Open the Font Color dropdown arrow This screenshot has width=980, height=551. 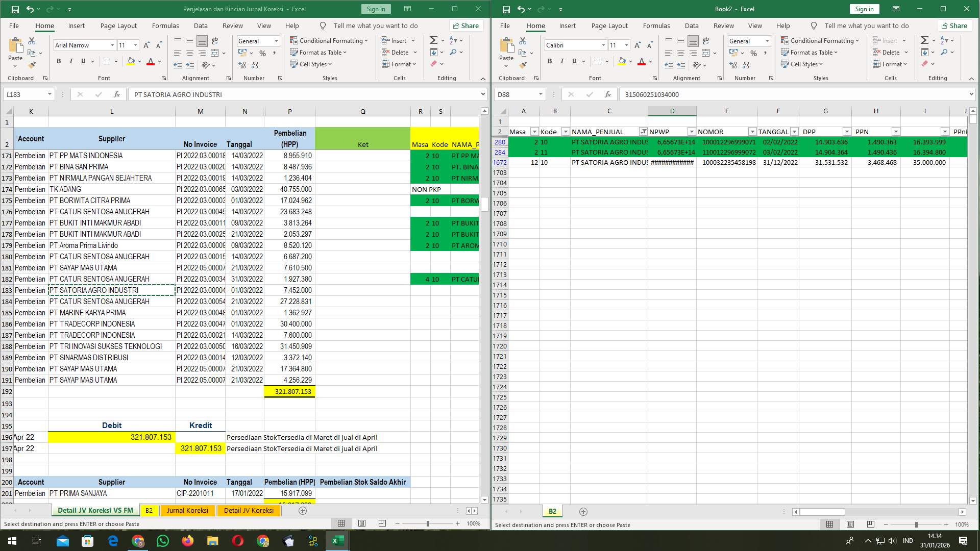point(159,62)
